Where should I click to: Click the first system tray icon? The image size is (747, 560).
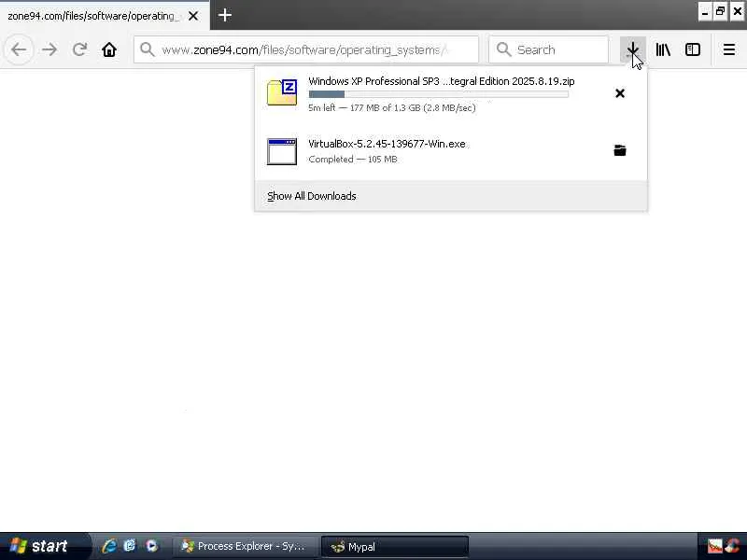(x=714, y=546)
